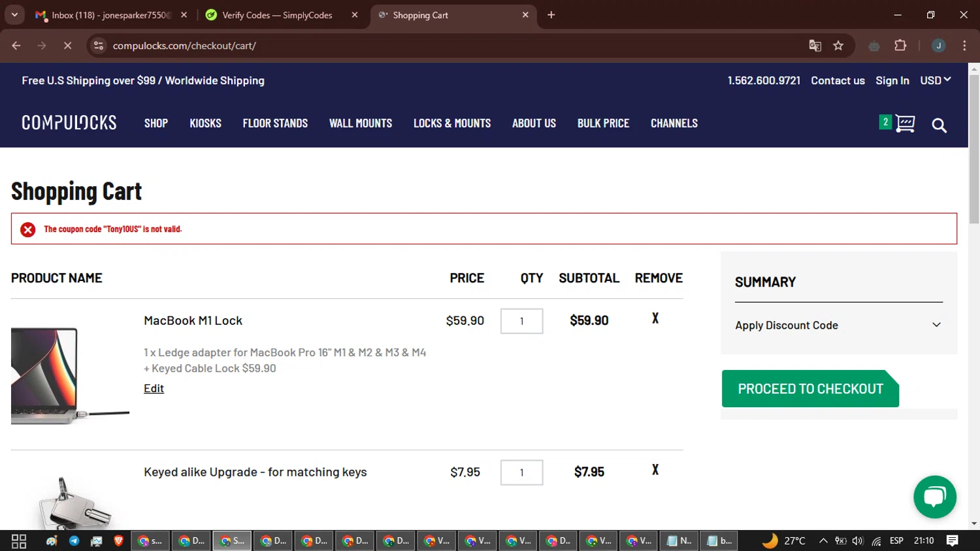Select the Shopping Cart browser tab
The width and height of the screenshot is (980, 551).
452,15
